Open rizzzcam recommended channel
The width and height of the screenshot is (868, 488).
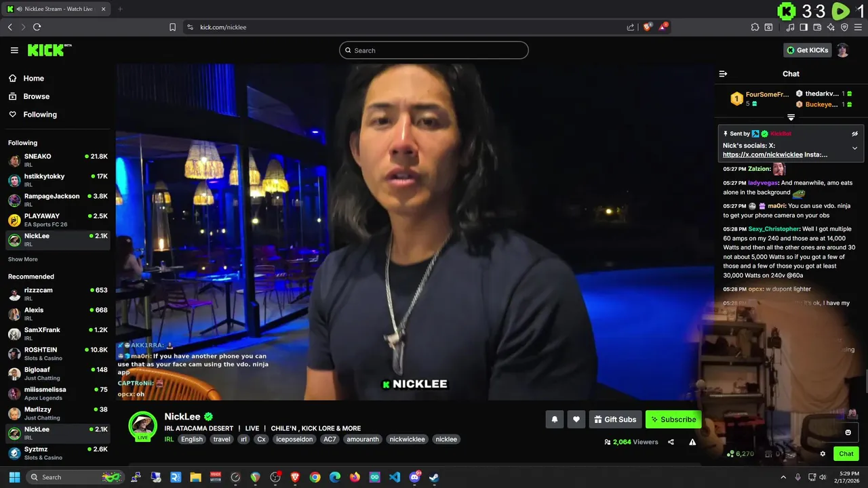tap(58, 293)
